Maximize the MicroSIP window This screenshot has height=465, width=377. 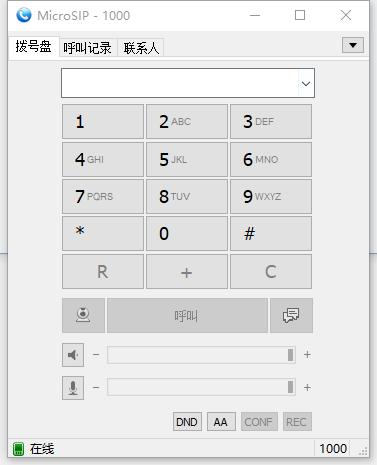(300, 15)
